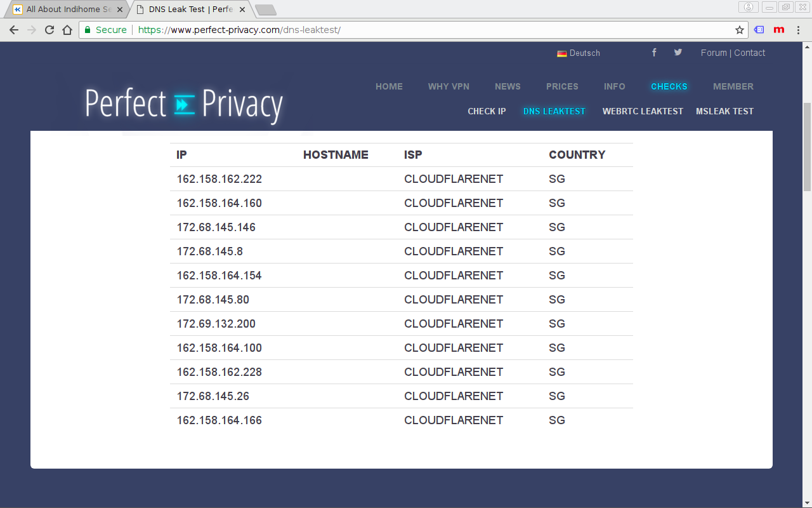Click CLOUDFLARENET in the 172.68.145.26 row
The width and height of the screenshot is (812, 508).
click(x=454, y=396)
